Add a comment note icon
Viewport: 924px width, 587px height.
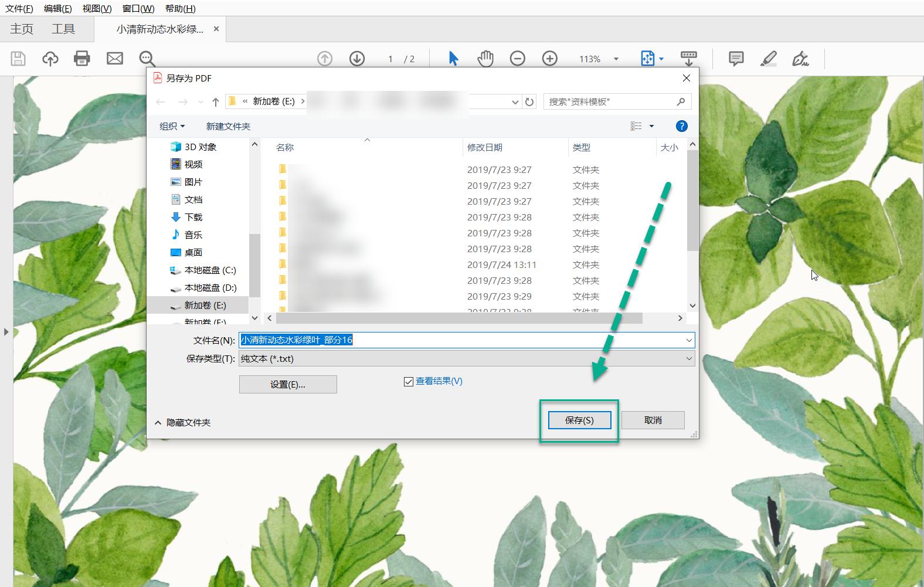(x=736, y=59)
